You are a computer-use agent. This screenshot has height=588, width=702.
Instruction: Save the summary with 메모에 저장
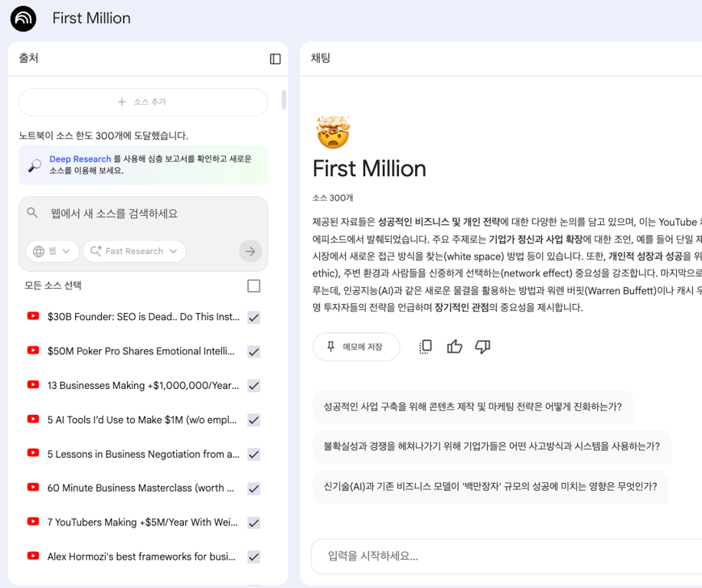click(355, 346)
